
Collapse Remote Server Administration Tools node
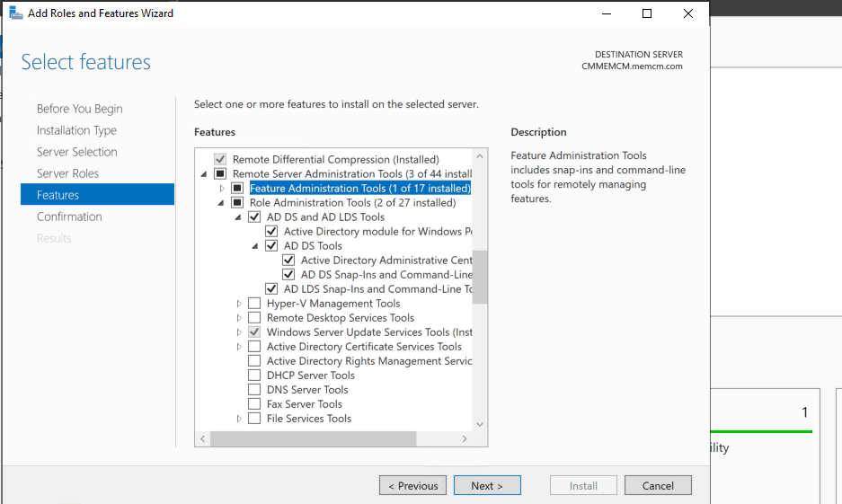(203, 174)
